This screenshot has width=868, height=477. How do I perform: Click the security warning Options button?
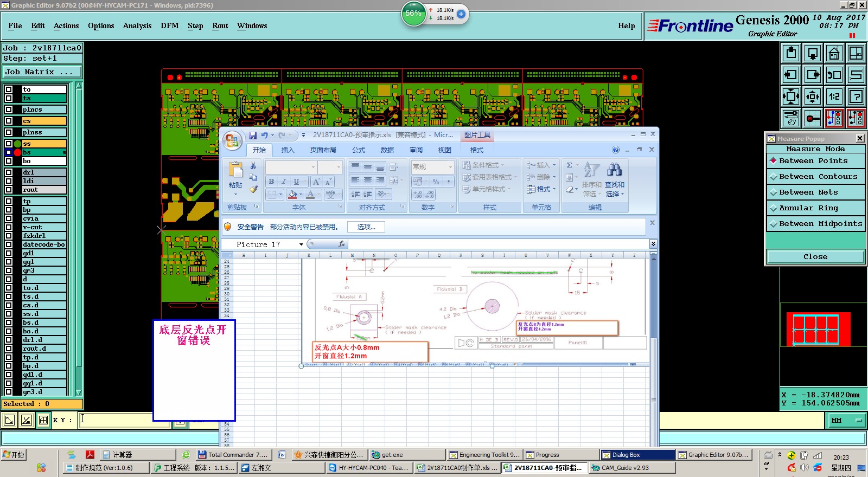click(x=366, y=227)
